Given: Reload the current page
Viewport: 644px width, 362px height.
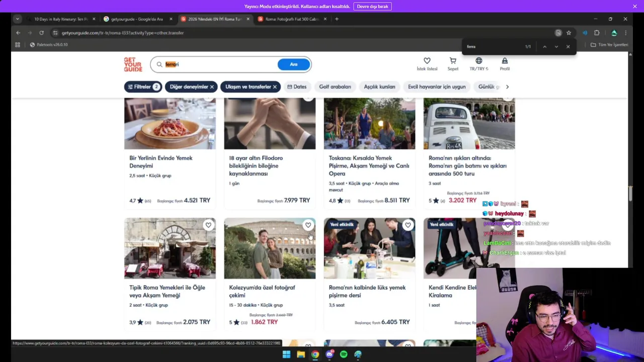Looking at the screenshot, I should coord(41,33).
